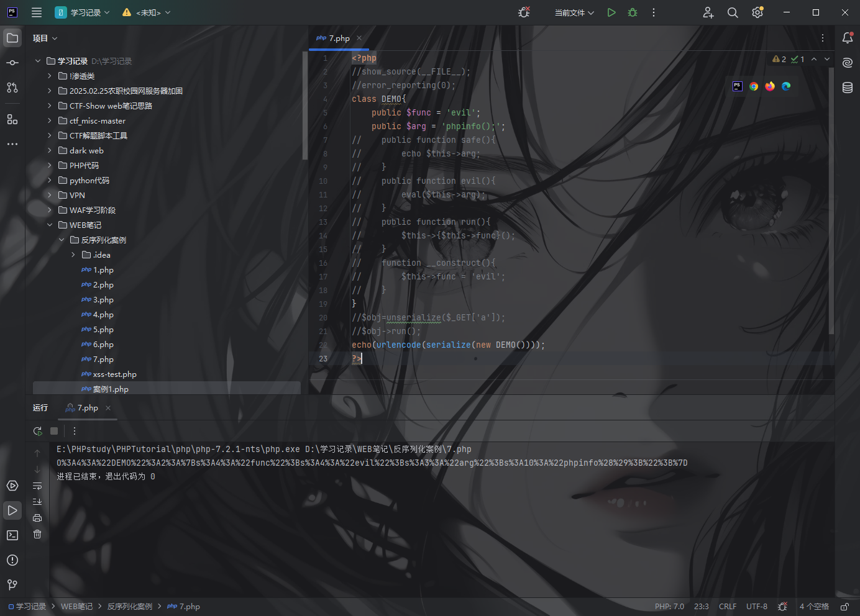Click the 7.php path link in console
Viewport: 860px width, 616px height.
388,449
